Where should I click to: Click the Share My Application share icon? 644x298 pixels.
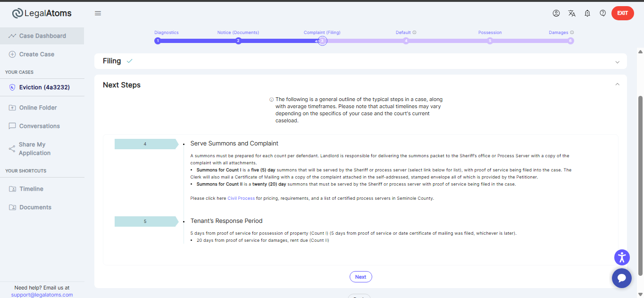[12, 149]
